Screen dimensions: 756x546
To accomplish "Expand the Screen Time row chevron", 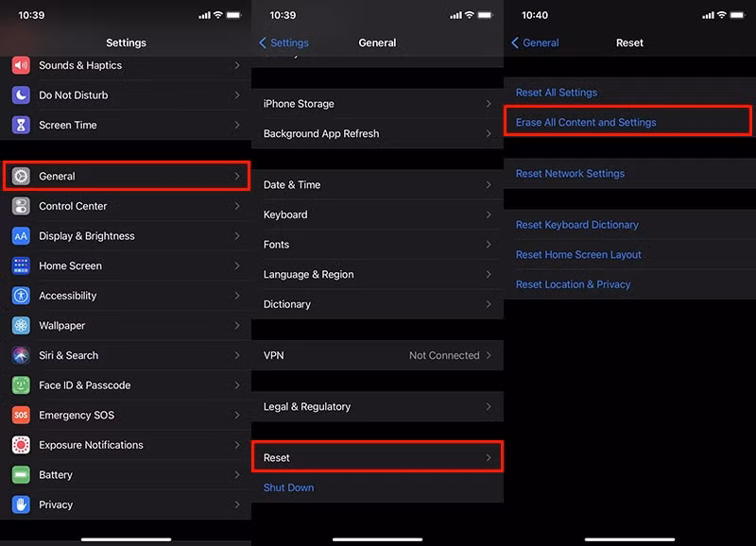I will [x=237, y=126].
